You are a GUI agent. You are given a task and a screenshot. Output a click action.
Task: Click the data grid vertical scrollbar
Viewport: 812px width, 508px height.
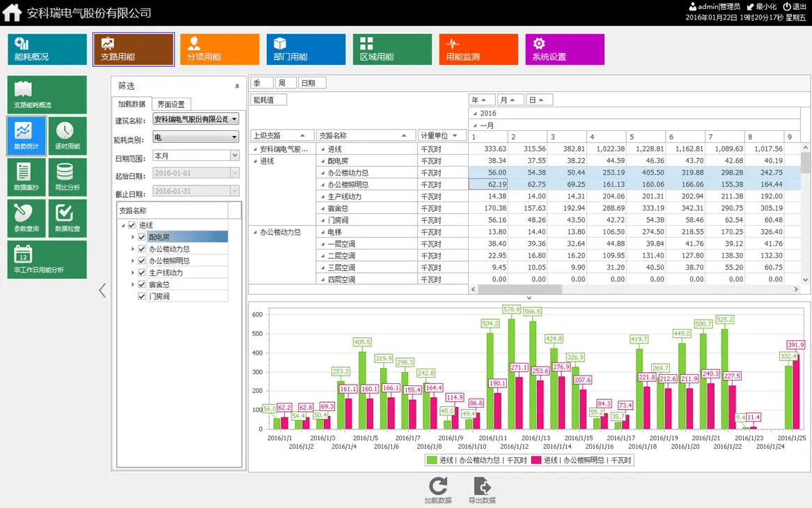coord(806,209)
